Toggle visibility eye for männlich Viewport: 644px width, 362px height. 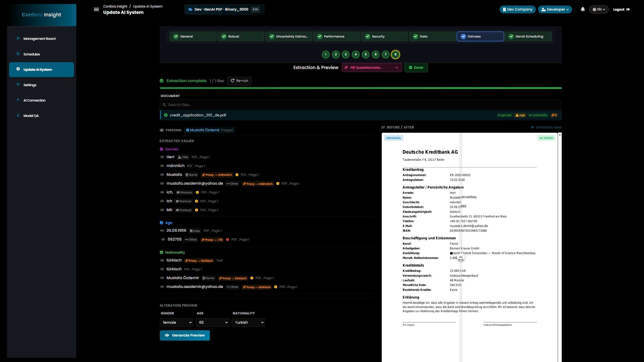[162, 166]
